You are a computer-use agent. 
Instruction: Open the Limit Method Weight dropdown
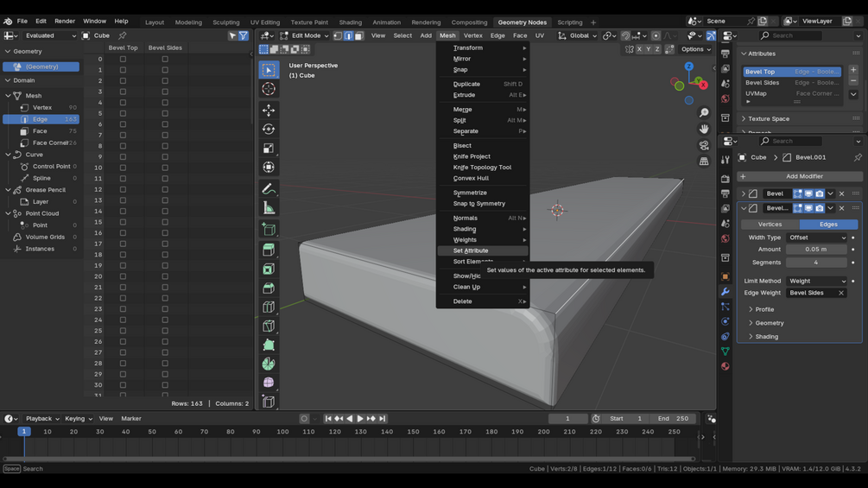coord(816,281)
